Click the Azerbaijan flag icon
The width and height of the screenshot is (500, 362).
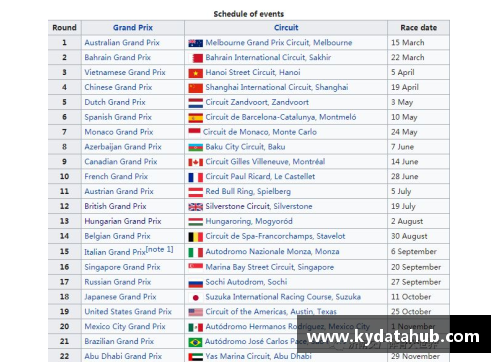[x=195, y=147]
